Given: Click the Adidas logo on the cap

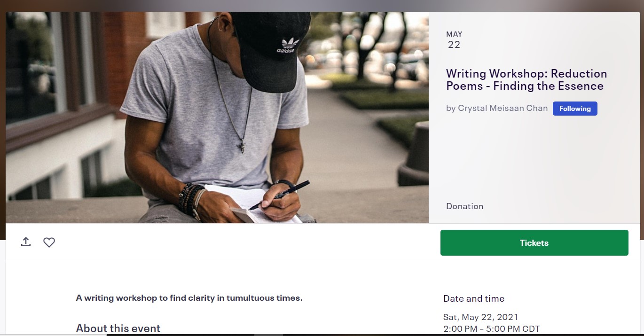Looking at the screenshot, I should click(x=287, y=45).
